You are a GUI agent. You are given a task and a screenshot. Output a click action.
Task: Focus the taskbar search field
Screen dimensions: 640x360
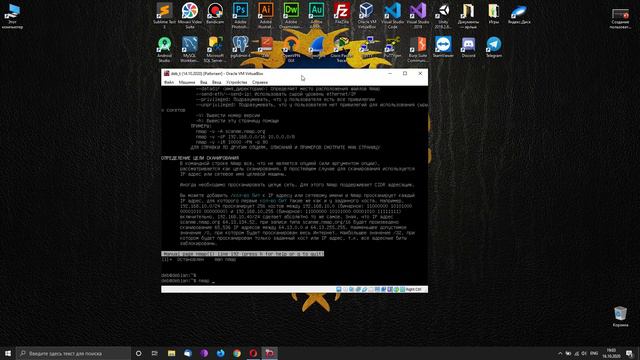(x=73, y=353)
